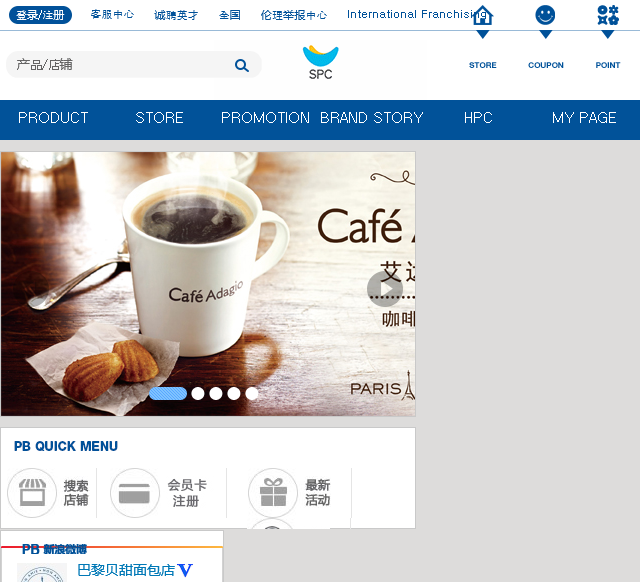Click the 搜索店铺 text label

pos(76,493)
